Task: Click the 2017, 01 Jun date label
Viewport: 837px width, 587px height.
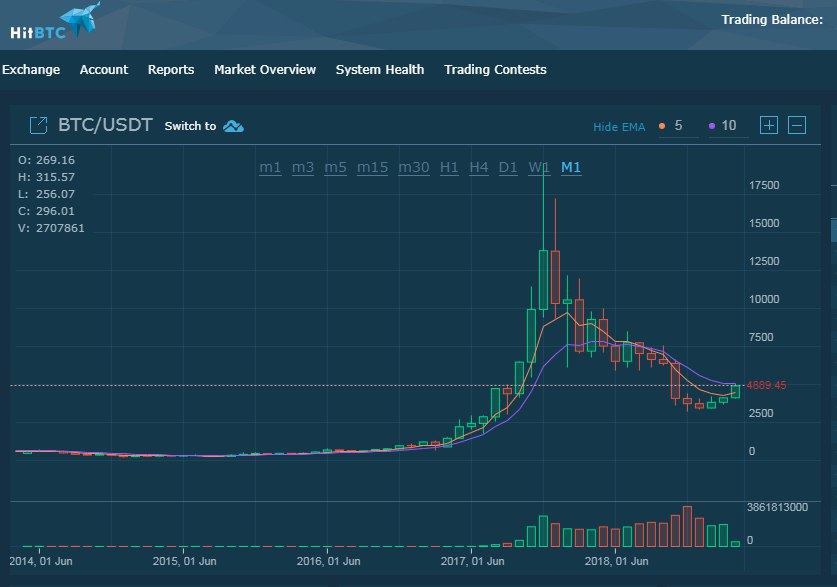Action: [x=472, y=561]
